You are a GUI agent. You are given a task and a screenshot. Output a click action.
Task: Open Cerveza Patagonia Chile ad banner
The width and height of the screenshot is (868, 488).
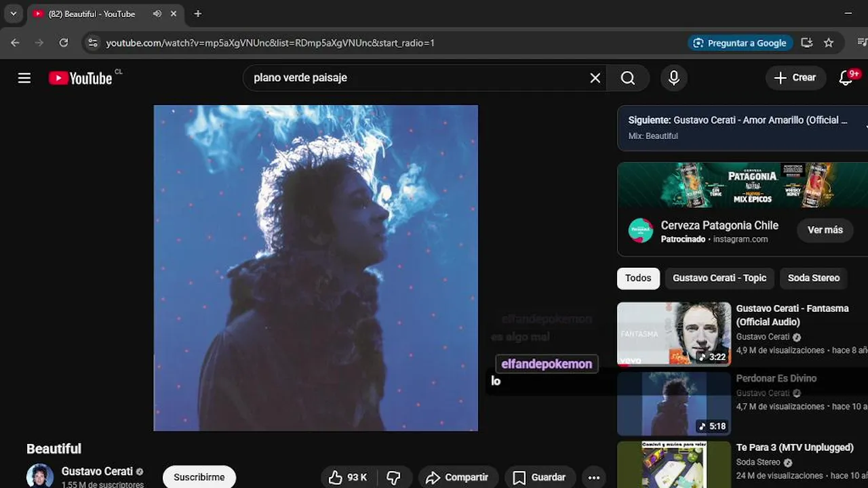[743, 184]
